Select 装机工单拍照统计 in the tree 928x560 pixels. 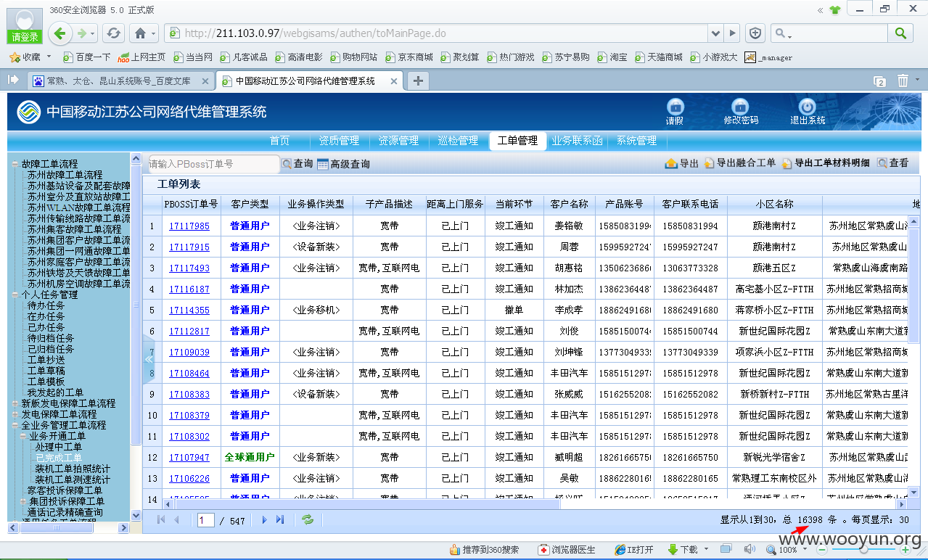[x=73, y=469]
